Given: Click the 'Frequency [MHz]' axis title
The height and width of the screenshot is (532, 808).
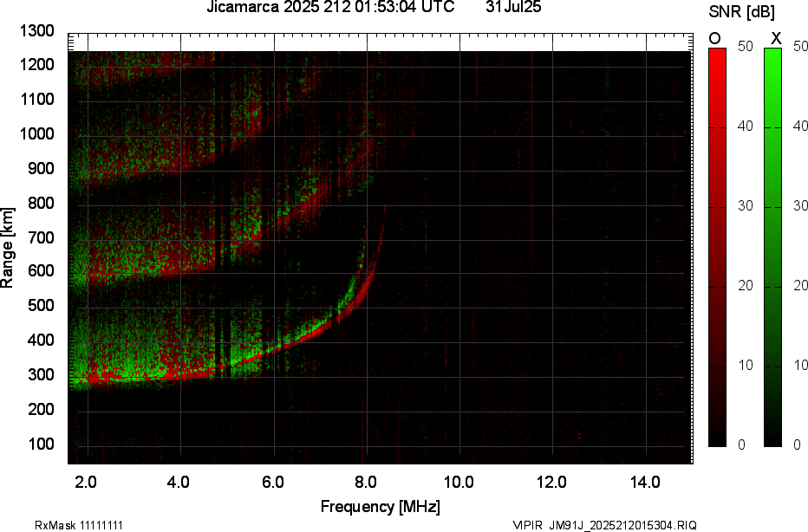Looking at the screenshot, I should point(381,506).
